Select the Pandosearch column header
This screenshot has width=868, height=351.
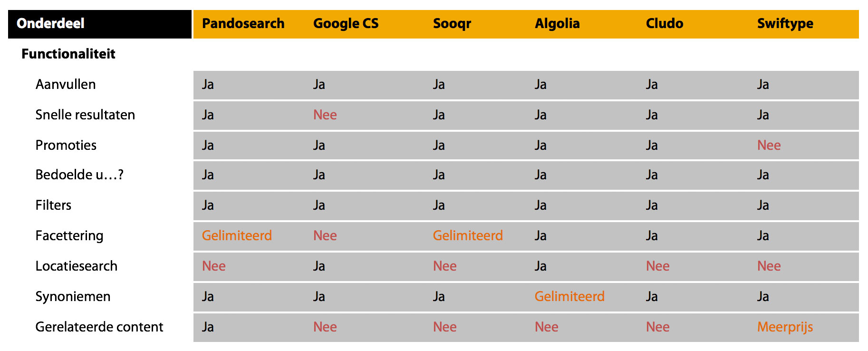tap(243, 23)
